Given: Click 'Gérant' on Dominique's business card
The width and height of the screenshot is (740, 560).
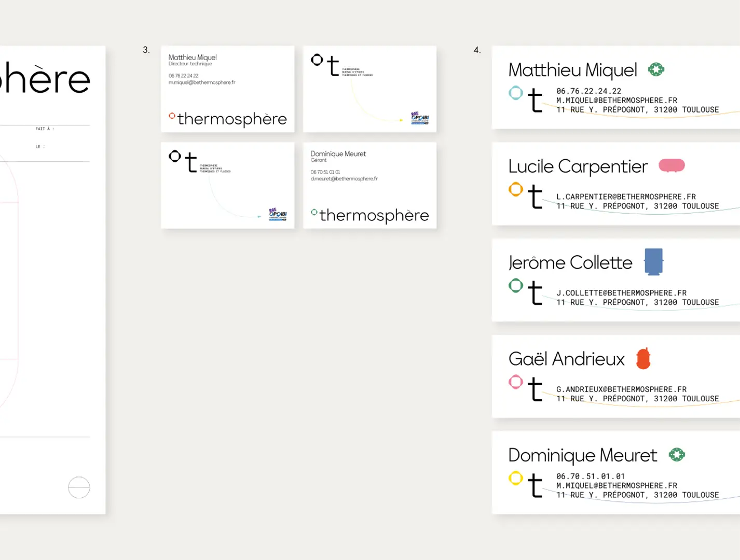Looking at the screenshot, I should pos(319,160).
